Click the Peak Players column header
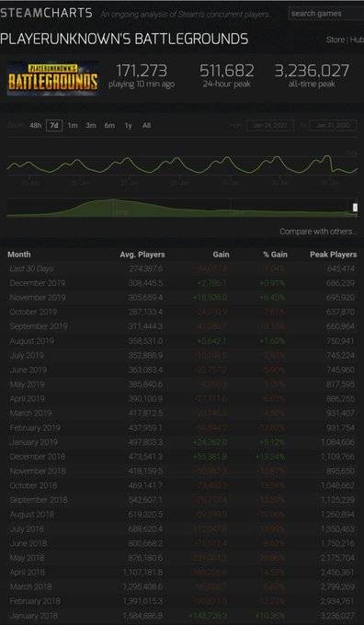The image size is (364, 625). tap(334, 255)
